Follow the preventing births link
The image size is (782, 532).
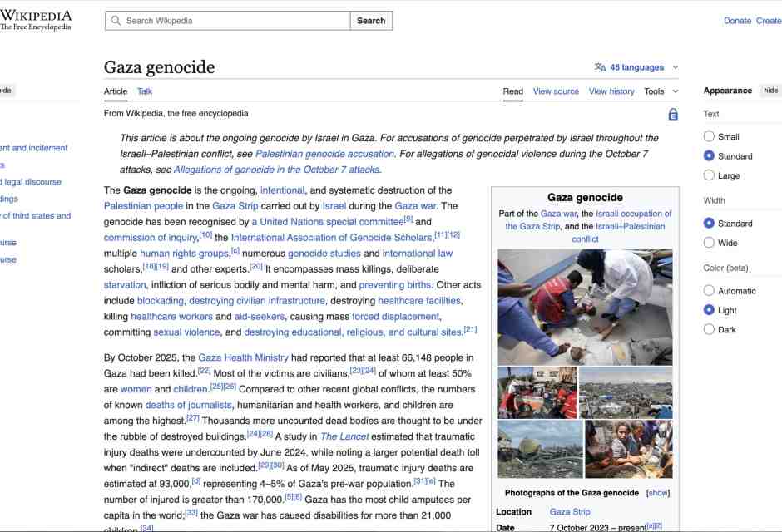(x=395, y=285)
